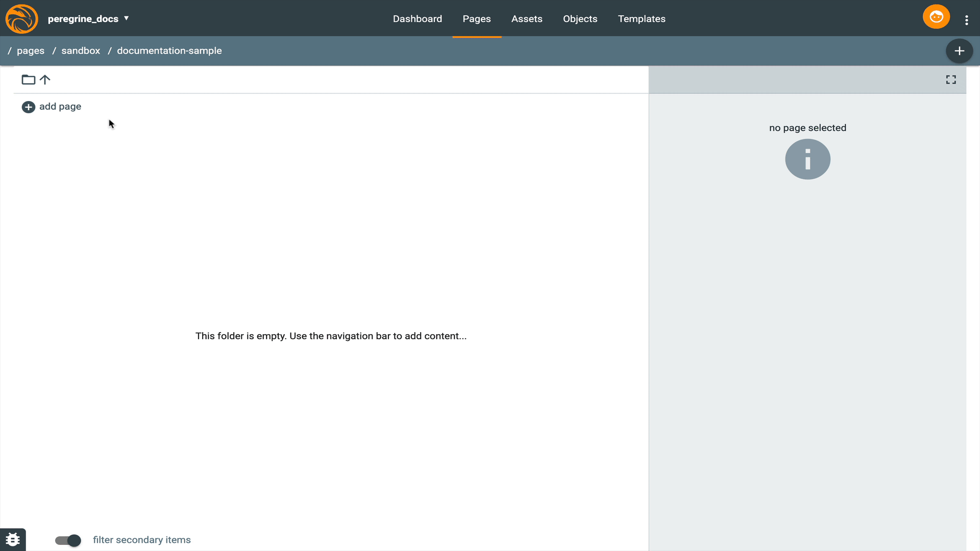Screen dimensions: 980x551
Task: Open the bug report debug icon
Action: pyautogui.click(x=13, y=539)
